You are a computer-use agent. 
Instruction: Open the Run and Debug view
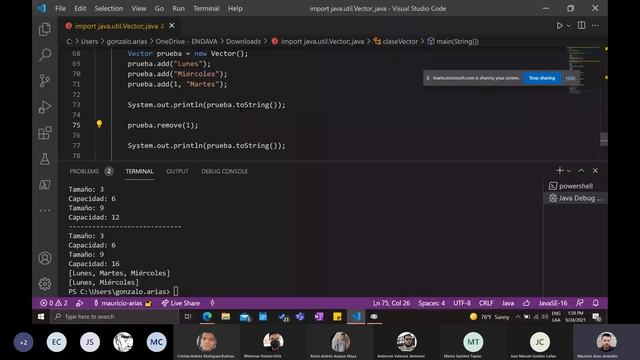[x=45, y=107]
